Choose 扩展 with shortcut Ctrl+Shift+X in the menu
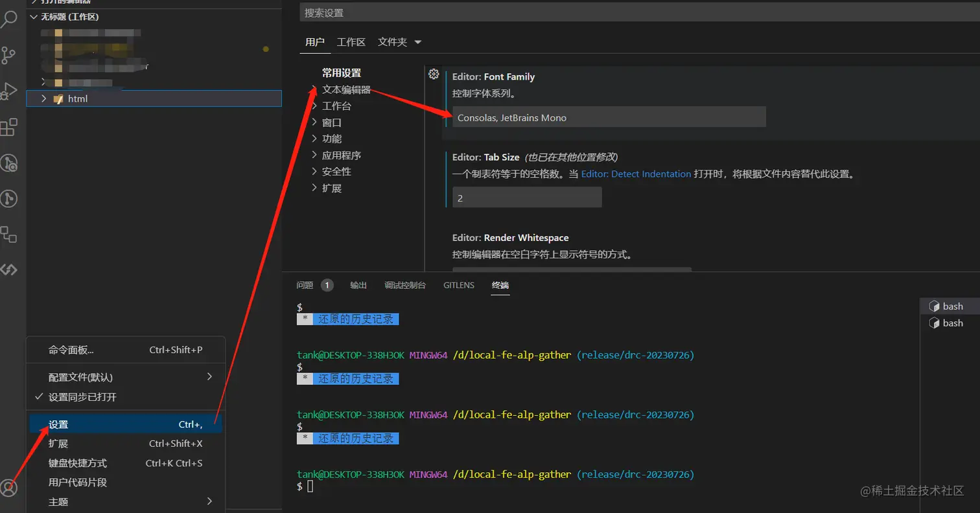The width and height of the screenshot is (980, 513). click(x=126, y=444)
